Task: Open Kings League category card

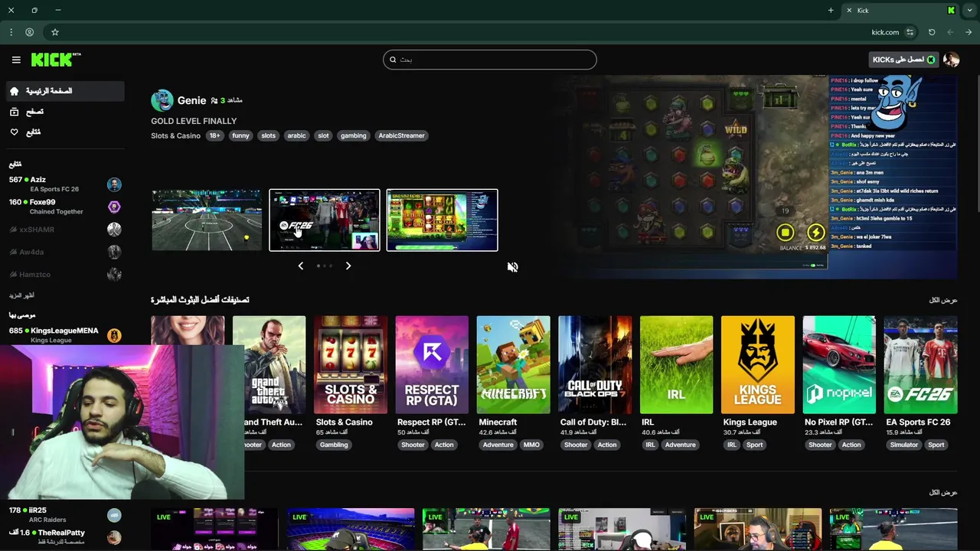Action: coord(758,364)
